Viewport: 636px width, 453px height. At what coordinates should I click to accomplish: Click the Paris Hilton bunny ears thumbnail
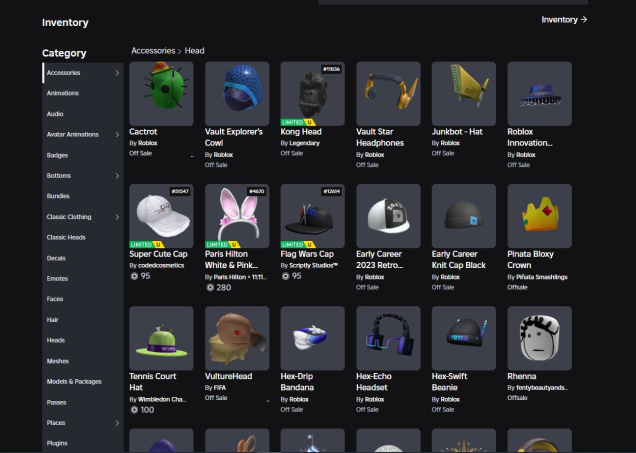(237, 215)
